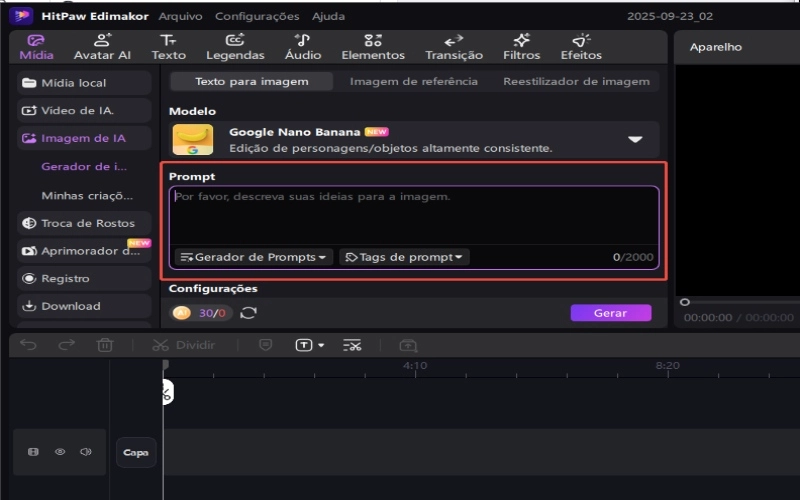800x500 pixels.
Task: Select Aprimorador d... in sidebar
Action: pyautogui.click(x=84, y=251)
